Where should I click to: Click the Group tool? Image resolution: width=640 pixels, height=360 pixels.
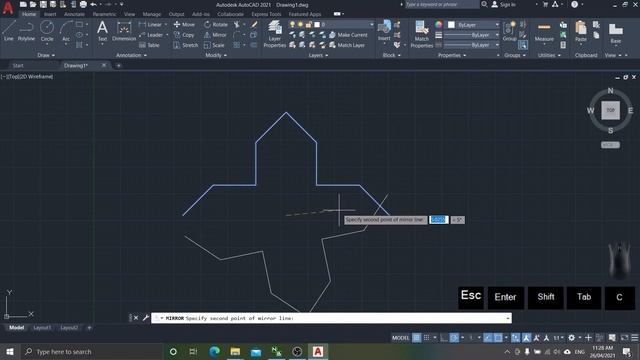509,32
